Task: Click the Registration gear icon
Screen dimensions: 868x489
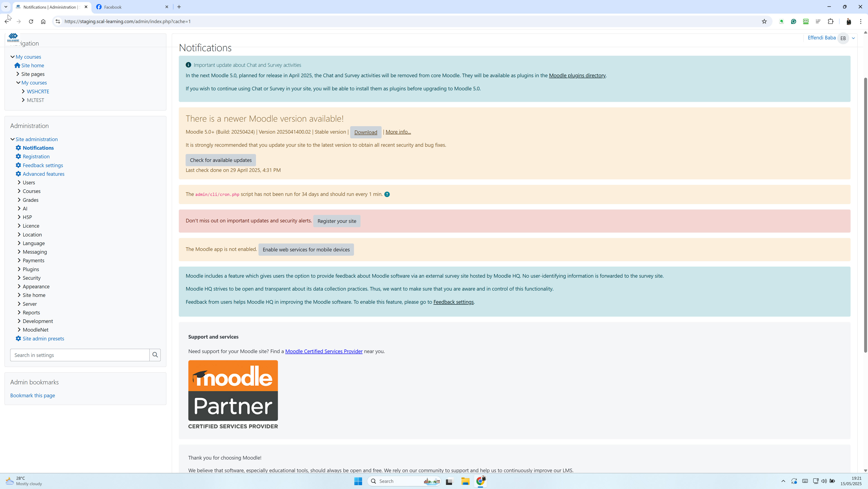Action: 18,157
